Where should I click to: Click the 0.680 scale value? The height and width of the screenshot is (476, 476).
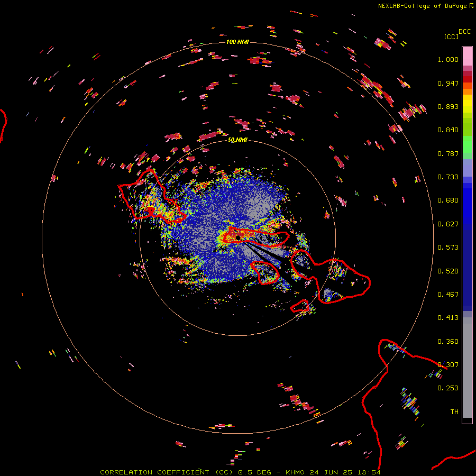coord(448,200)
